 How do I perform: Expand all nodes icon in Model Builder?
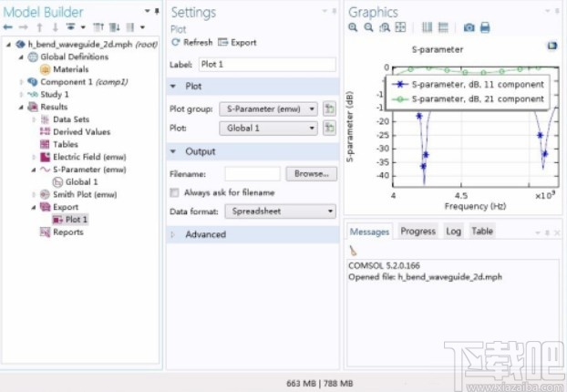114,27
